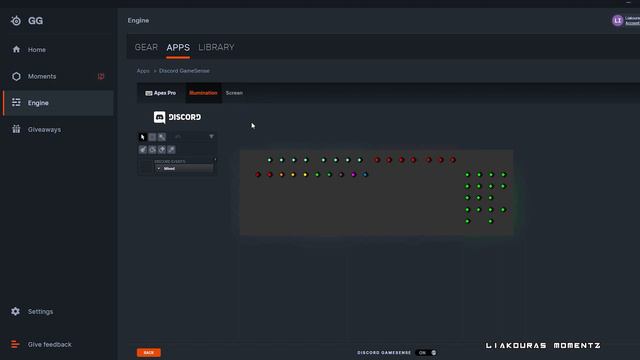Switch to the GEAR tab
This screenshot has height=360, width=640.
click(x=146, y=47)
